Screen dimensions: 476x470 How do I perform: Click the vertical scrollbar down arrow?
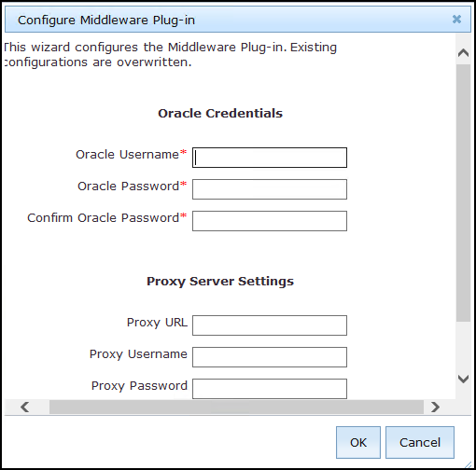tap(463, 379)
